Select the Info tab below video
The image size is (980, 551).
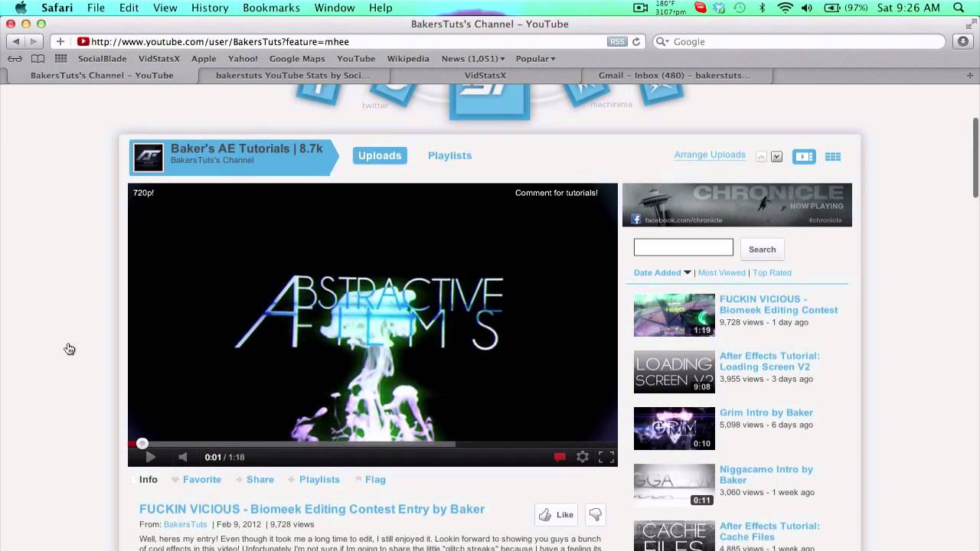(148, 480)
